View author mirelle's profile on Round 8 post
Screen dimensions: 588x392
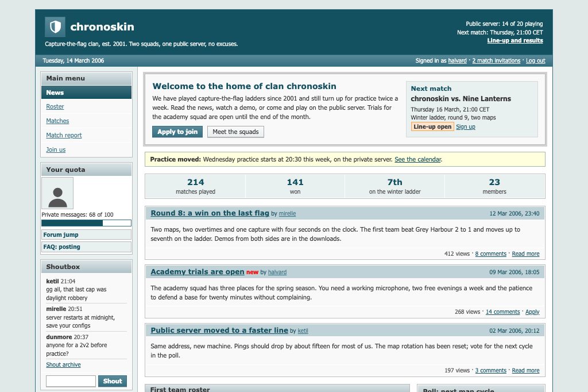click(x=287, y=213)
